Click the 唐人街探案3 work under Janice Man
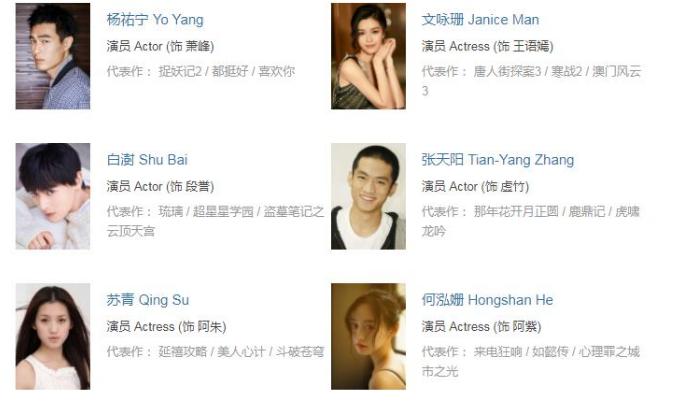The width and height of the screenshot is (677, 413). point(507,72)
